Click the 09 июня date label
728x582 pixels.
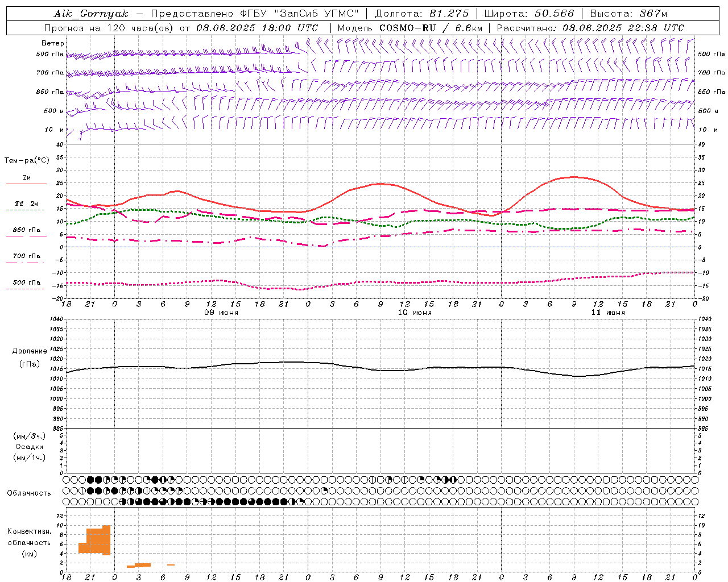pyautogui.click(x=221, y=313)
